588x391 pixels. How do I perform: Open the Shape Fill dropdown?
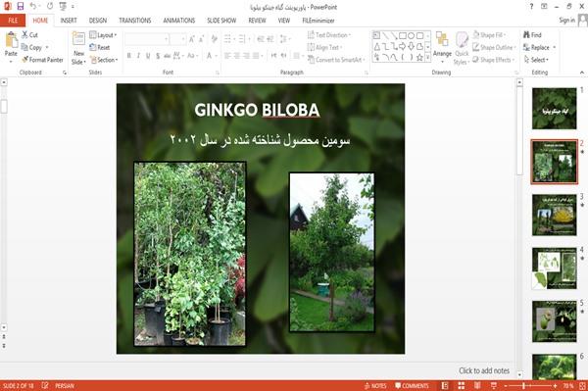pyautogui.click(x=489, y=35)
